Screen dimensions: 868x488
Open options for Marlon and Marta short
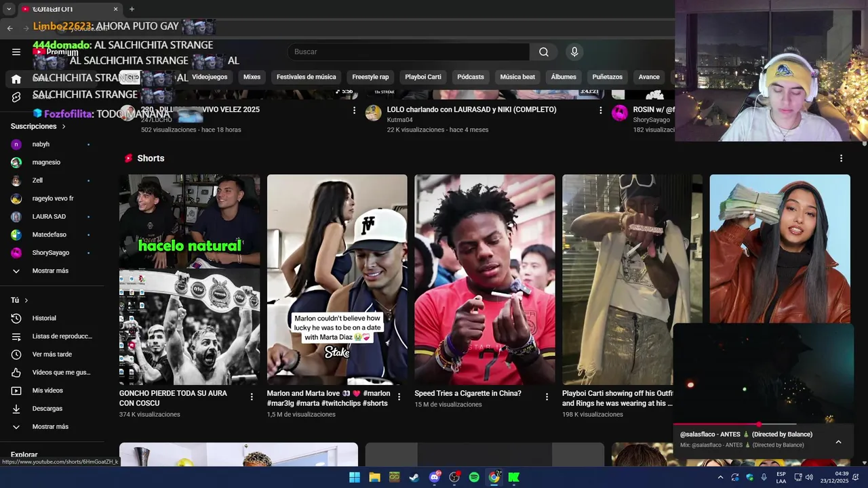click(x=399, y=396)
